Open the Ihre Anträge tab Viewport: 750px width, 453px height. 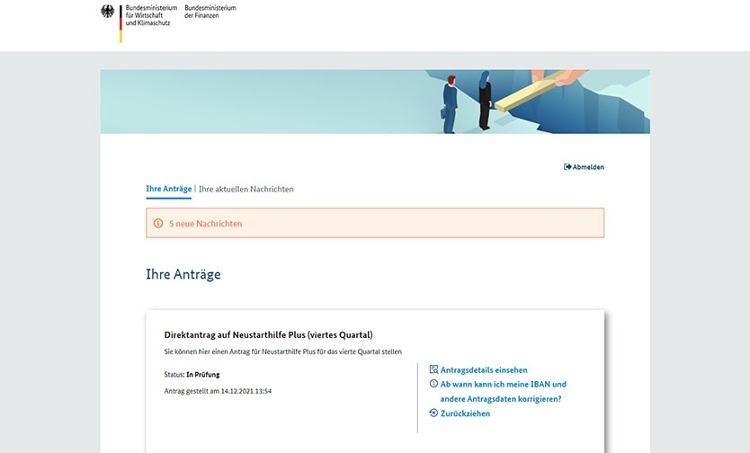click(x=168, y=189)
